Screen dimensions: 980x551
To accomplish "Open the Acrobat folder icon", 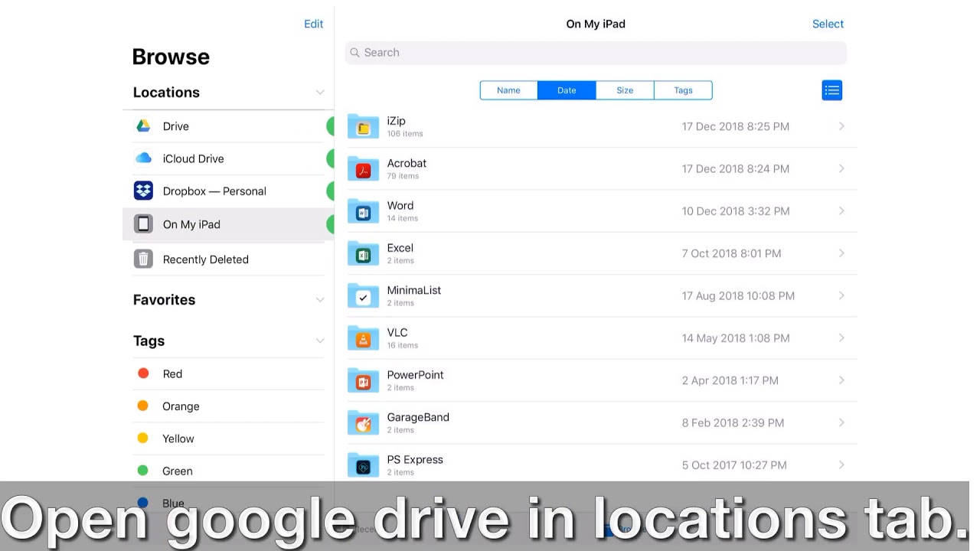I will (x=363, y=168).
